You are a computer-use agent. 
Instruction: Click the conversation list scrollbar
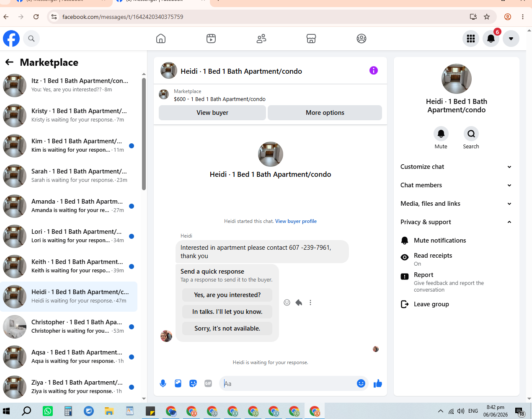click(144, 134)
